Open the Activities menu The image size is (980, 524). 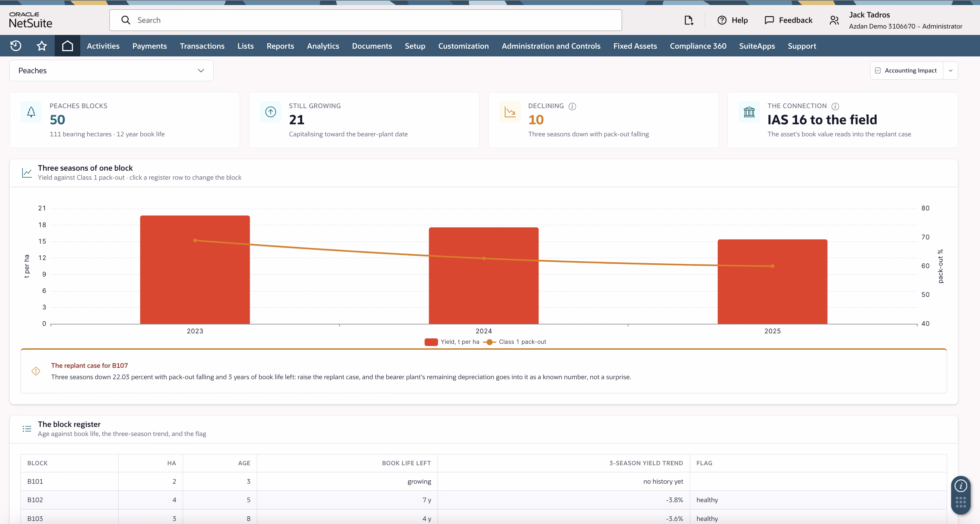(103, 46)
